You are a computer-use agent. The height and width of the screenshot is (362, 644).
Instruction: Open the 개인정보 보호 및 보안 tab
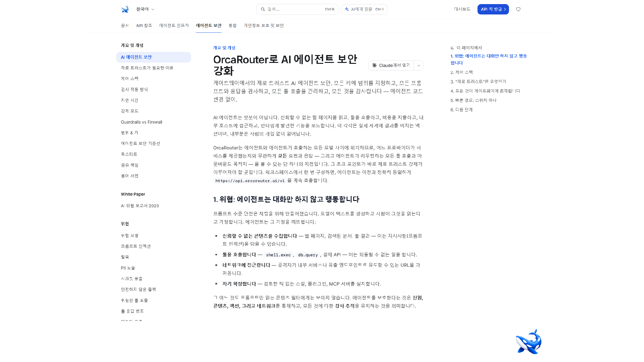264,25
